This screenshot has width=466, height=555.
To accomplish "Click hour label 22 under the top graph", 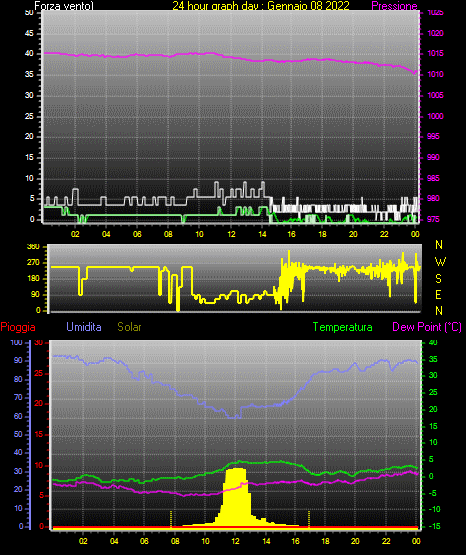I will point(384,234).
